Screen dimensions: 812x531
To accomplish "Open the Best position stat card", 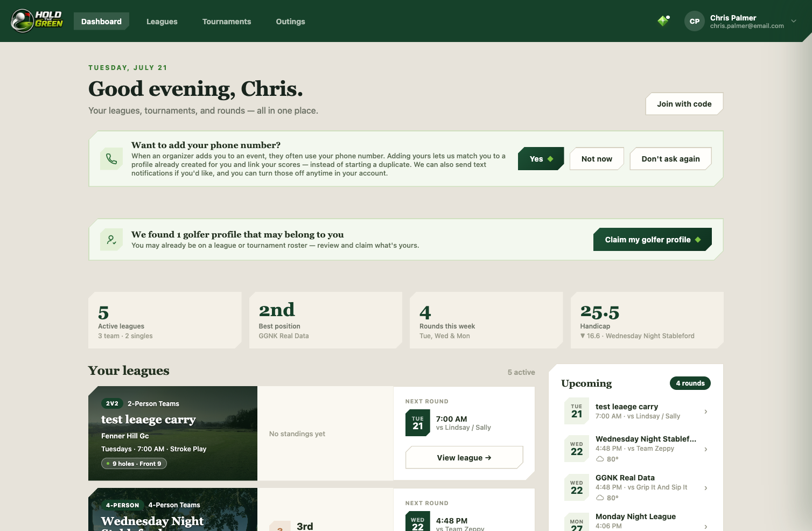I will click(326, 320).
